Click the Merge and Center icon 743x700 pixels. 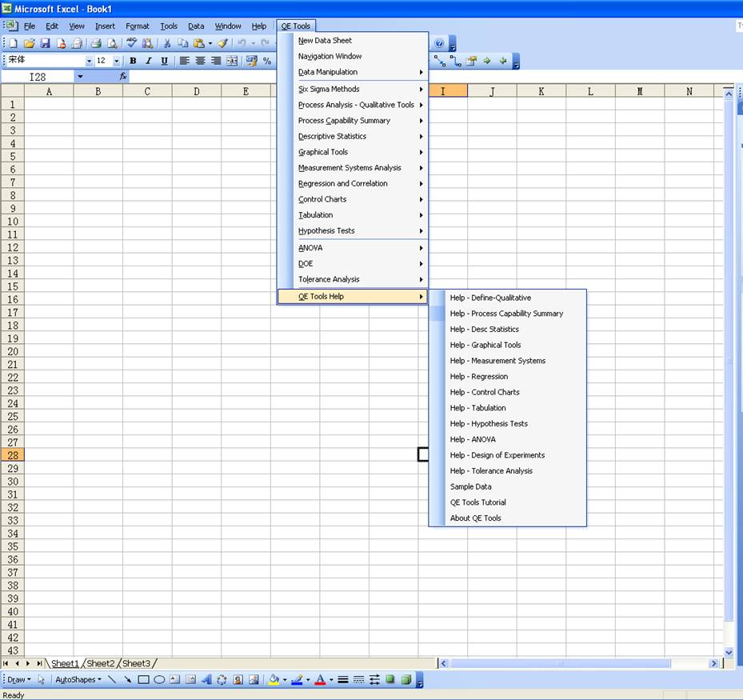click(232, 61)
